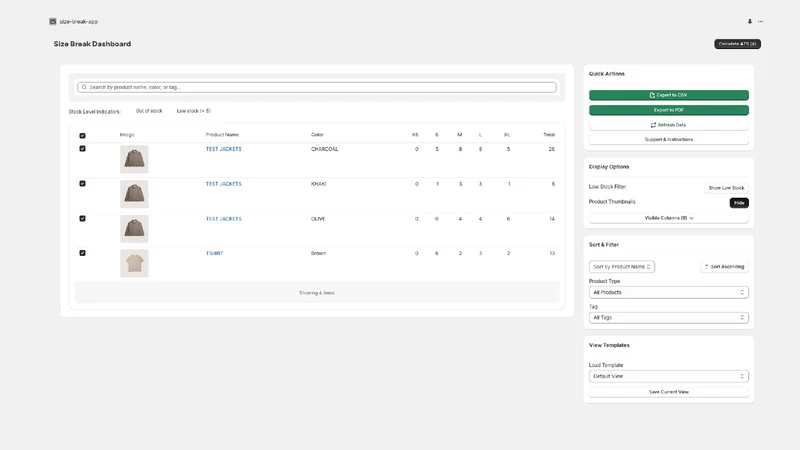Click the arrow icon on Sort Ascending

(x=707, y=266)
